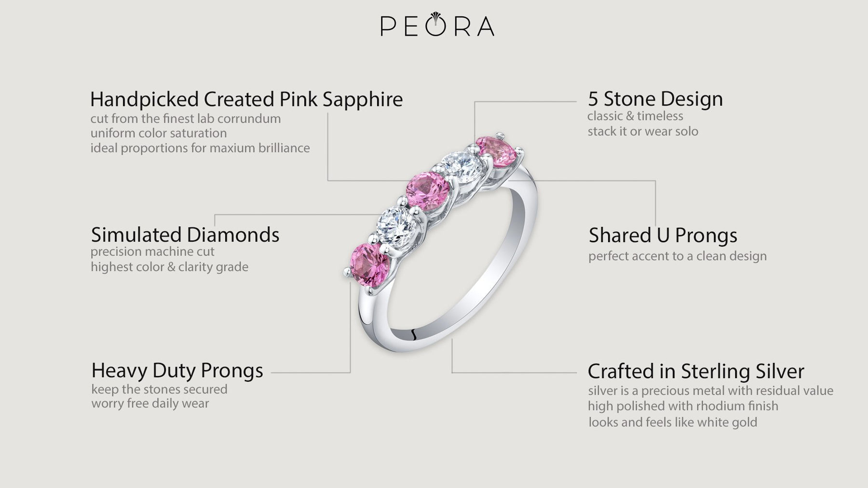The image size is (868, 488).
Task: Select the "Crafted in Sterling Silver" heading
Action: (x=696, y=371)
